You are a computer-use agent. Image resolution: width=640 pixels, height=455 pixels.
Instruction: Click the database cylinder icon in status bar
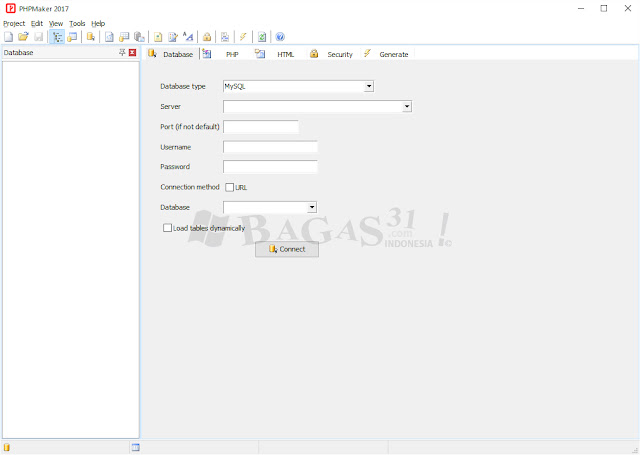tap(7, 448)
